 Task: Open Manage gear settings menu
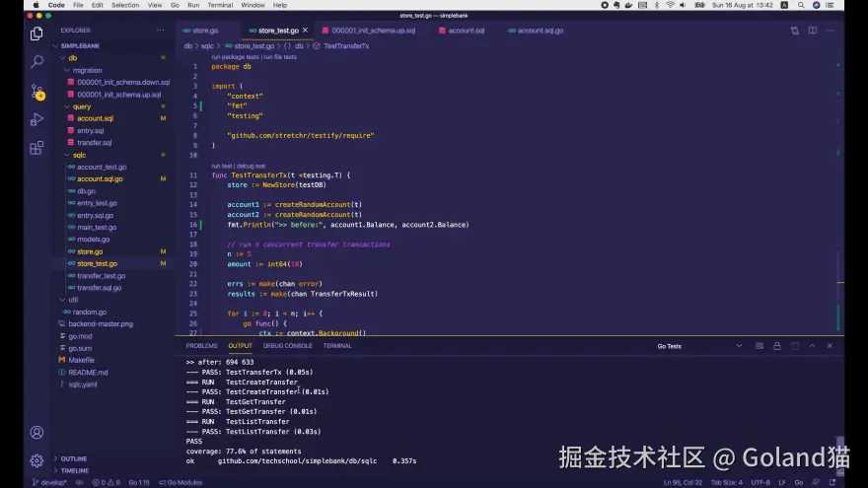[36, 459]
